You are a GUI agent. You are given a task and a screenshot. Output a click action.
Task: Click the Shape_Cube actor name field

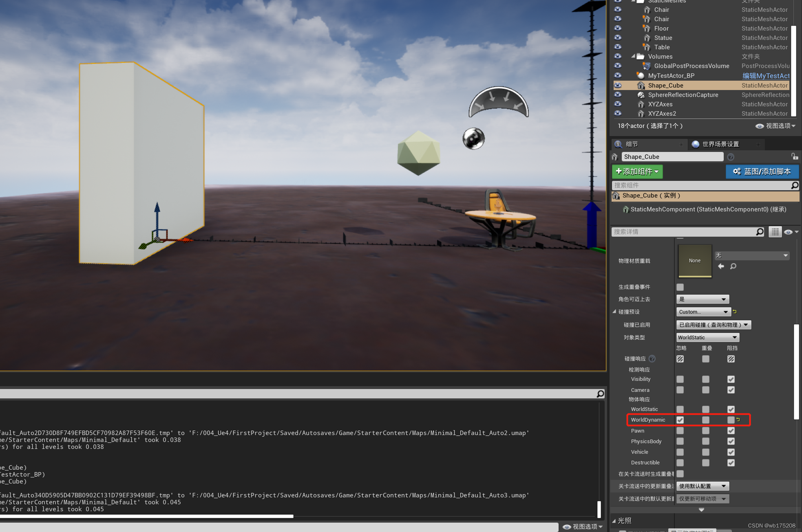(x=672, y=157)
